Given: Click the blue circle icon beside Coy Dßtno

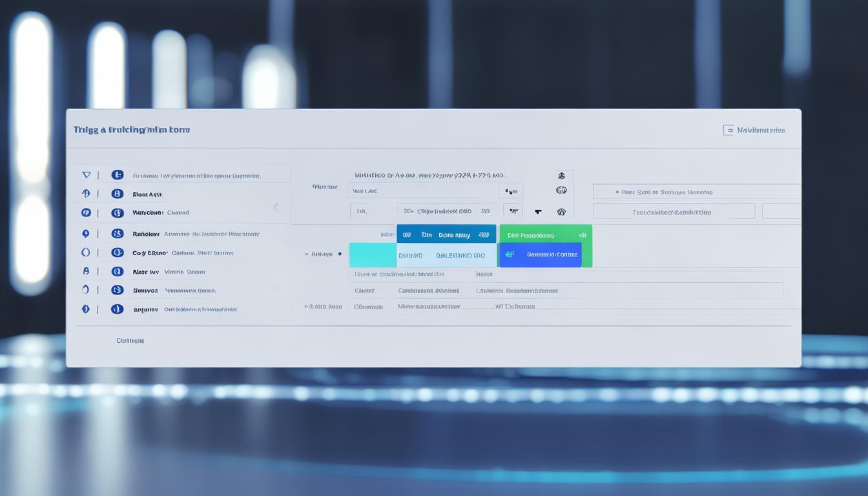Looking at the screenshot, I should (x=117, y=253).
